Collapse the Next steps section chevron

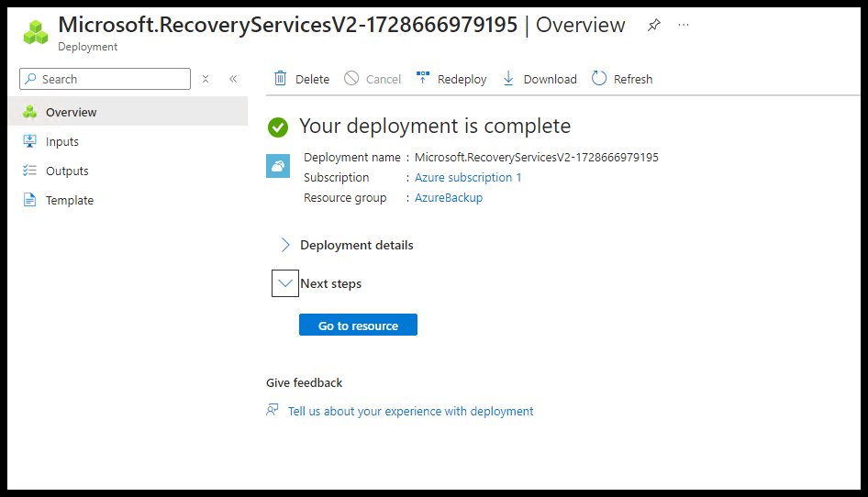[x=285, y=283]
